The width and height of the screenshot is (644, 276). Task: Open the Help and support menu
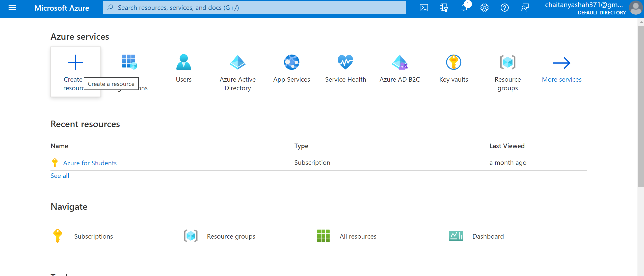[x=505, y=8]
